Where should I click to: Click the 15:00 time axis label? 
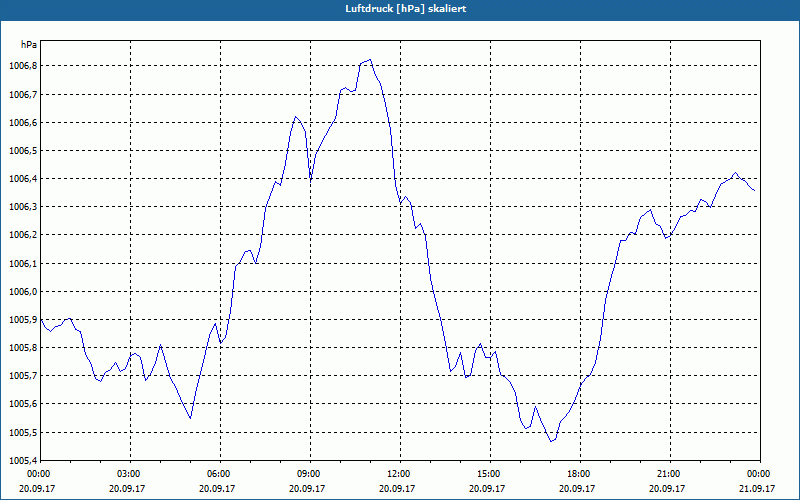point(490,474)
